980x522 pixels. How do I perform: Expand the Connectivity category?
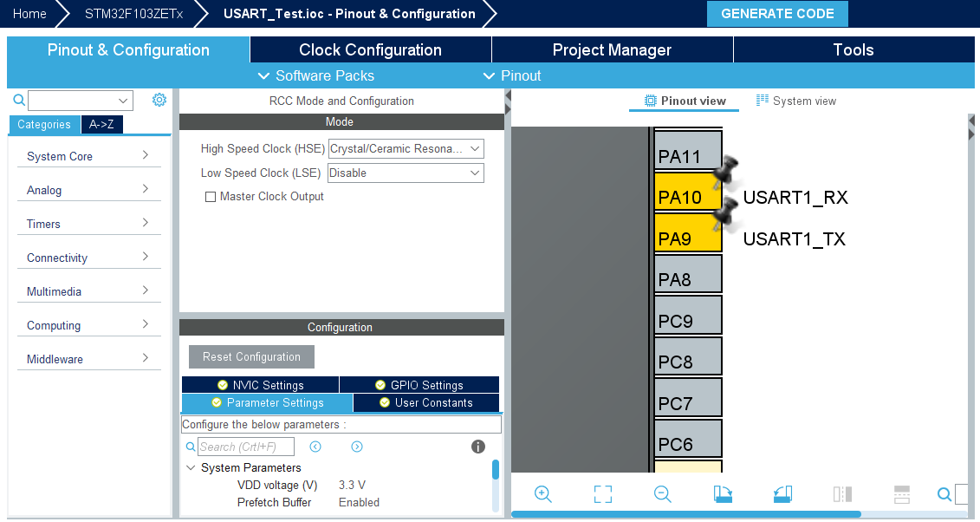(87, 258)
